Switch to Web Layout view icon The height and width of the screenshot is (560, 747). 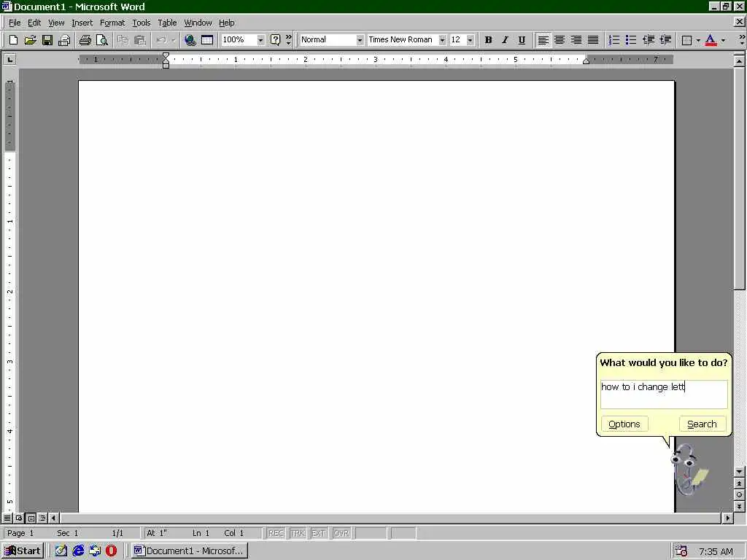coord(19,518)
